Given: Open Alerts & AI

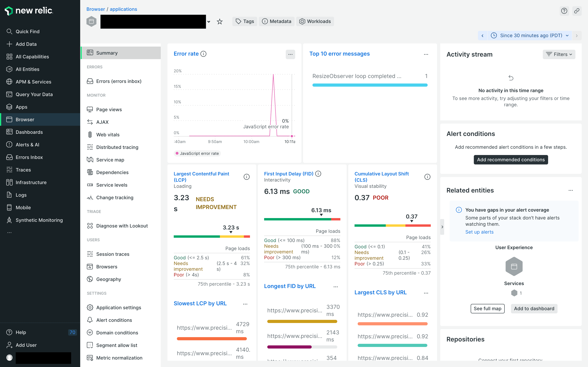Looking at the screenshot, I should pos(23,145).
